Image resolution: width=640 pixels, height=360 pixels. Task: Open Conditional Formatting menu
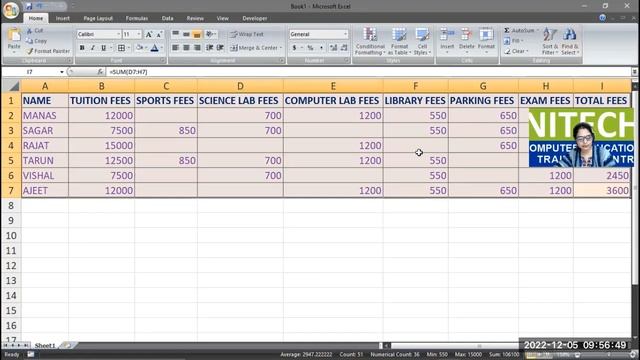[x=370, y=41]
